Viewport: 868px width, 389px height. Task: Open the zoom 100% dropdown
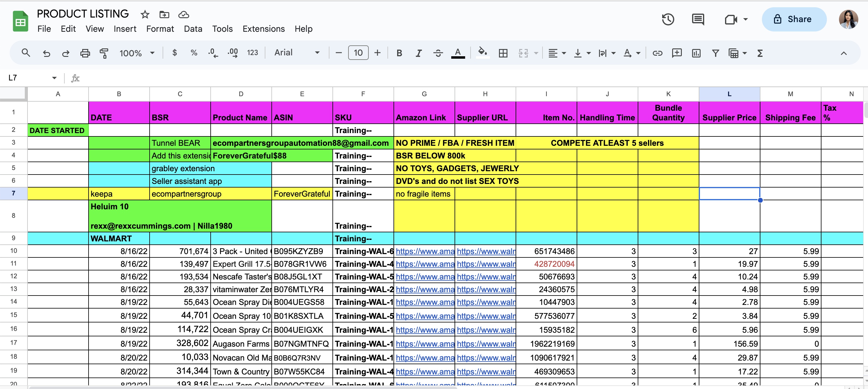point(137,53)
